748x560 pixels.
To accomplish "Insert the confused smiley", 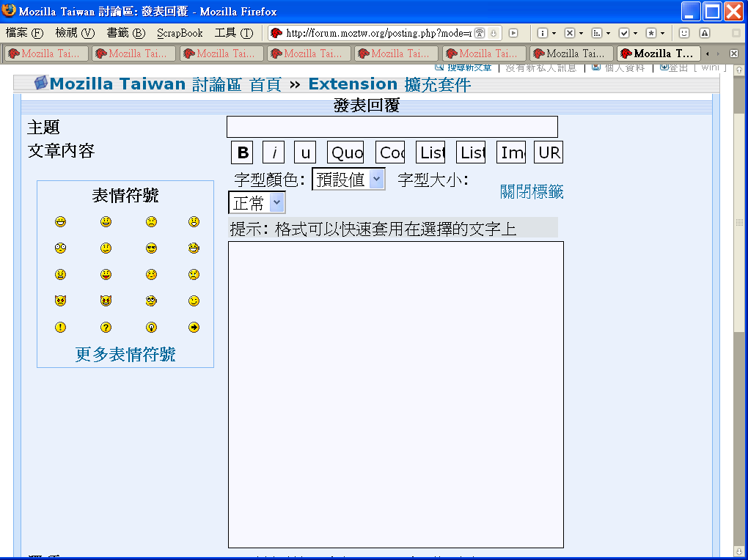I will tap(106, 248).
